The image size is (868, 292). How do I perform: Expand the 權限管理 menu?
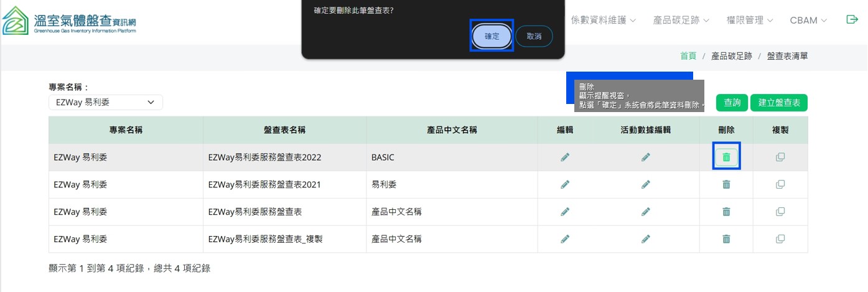click(749, 21)
